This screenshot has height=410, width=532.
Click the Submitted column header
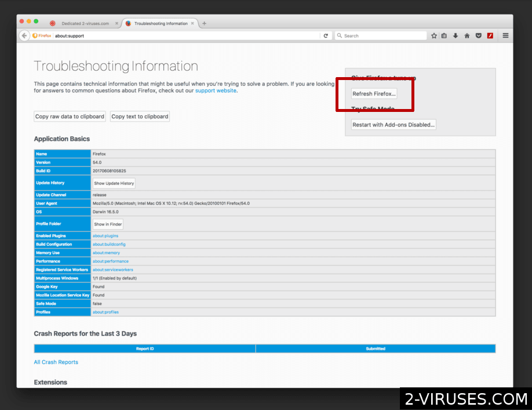376,349
